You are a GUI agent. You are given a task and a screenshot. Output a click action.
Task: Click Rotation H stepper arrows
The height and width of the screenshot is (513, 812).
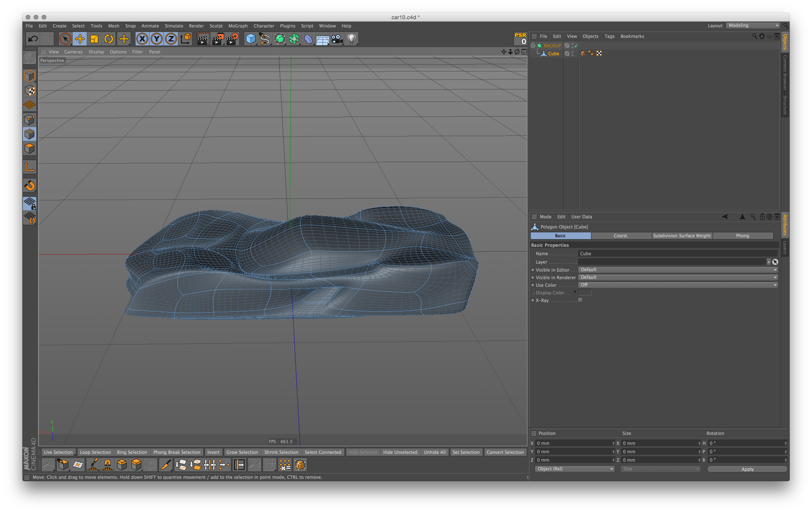coord(785,443)
